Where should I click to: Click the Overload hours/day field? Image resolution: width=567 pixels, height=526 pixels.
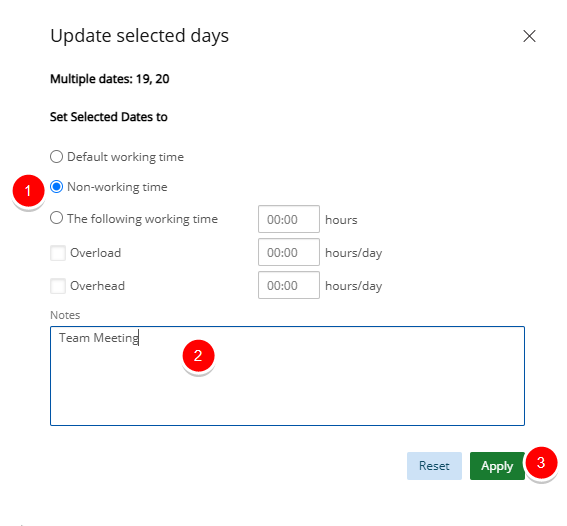point(289,252)
